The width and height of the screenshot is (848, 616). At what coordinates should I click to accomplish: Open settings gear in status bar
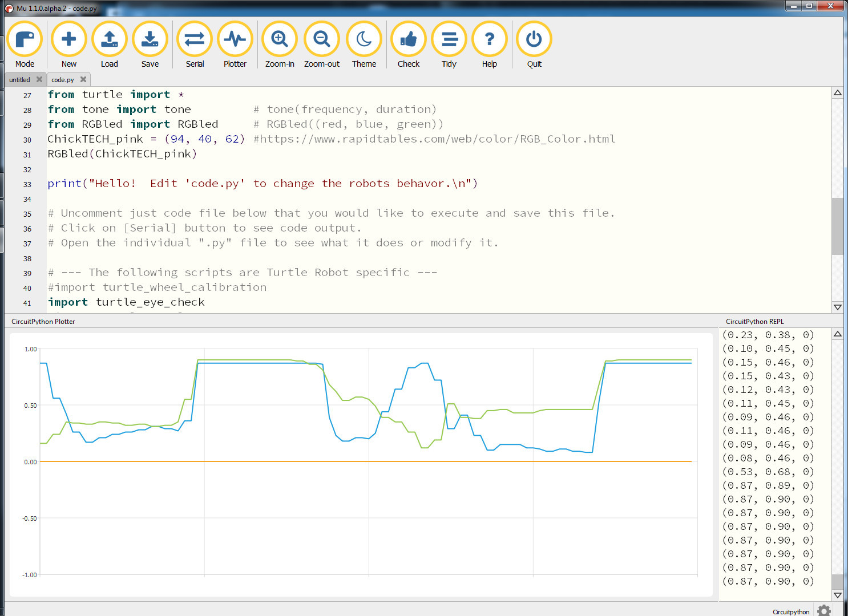(x=823, y=611)
